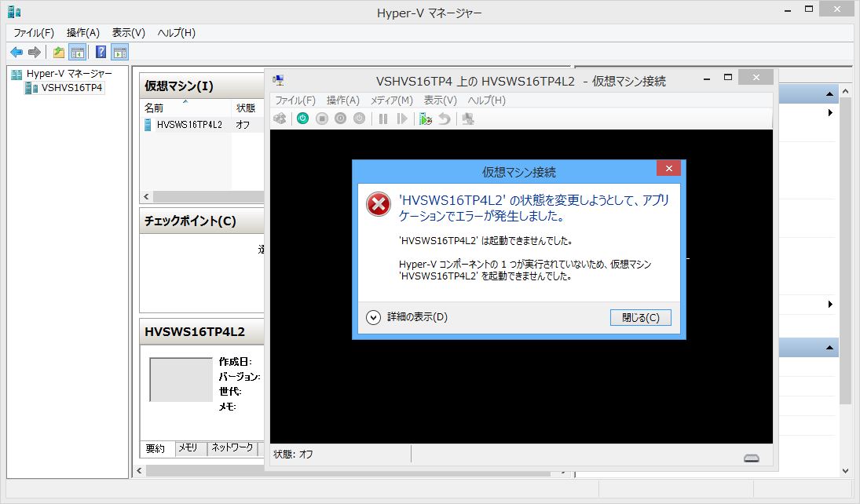Screen dimensions: 860x504
Task: Open ファイル(F) menu in VM connection window
Action: click(295, 100)
